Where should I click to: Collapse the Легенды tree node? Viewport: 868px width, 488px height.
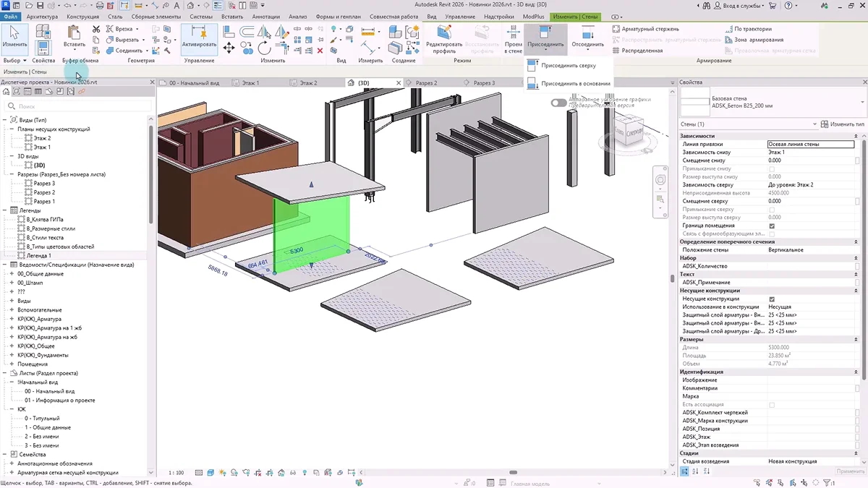4,210
